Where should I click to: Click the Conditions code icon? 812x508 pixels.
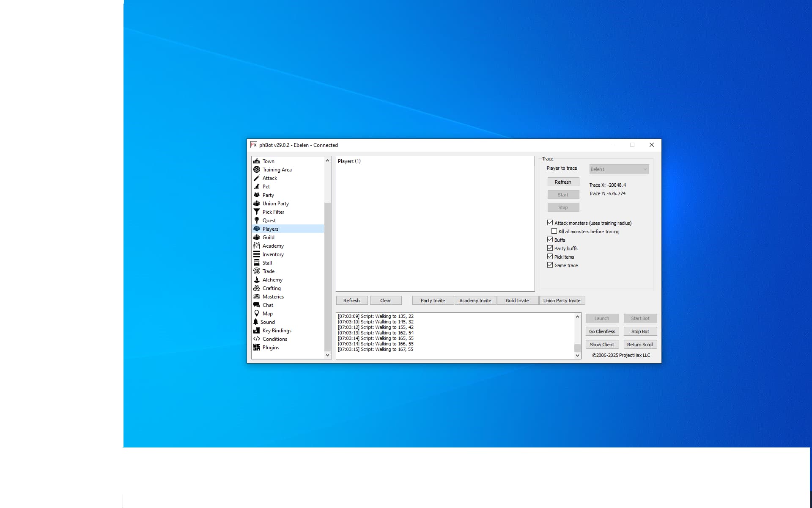[x=257, y=339]
